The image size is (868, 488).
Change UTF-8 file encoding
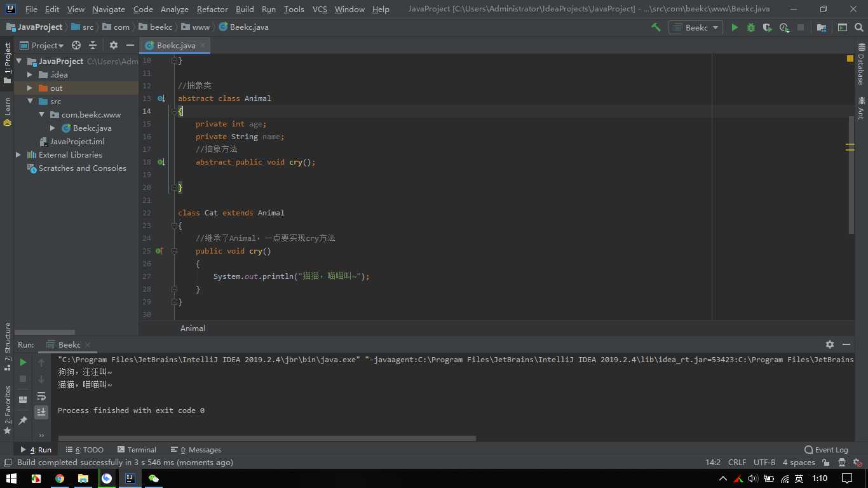tap(764, 463)
